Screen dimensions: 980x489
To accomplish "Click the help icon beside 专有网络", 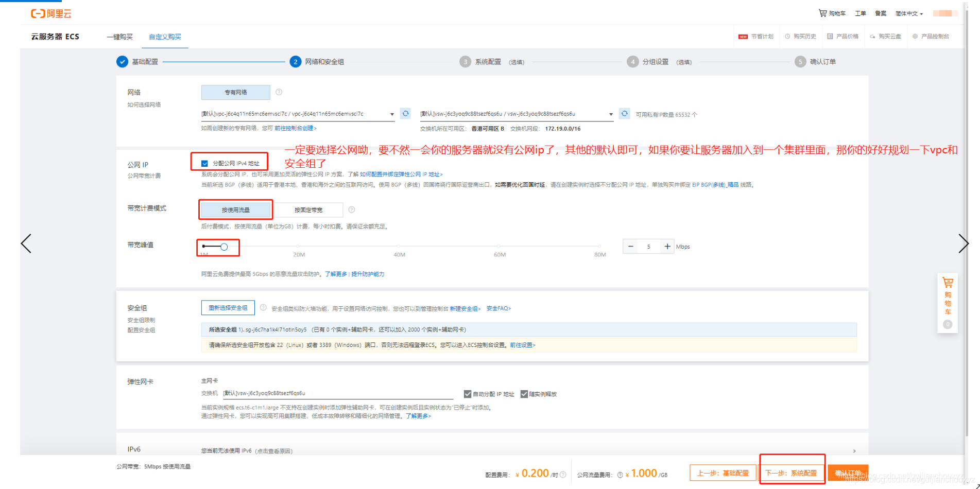I will [x=279, y=92].
